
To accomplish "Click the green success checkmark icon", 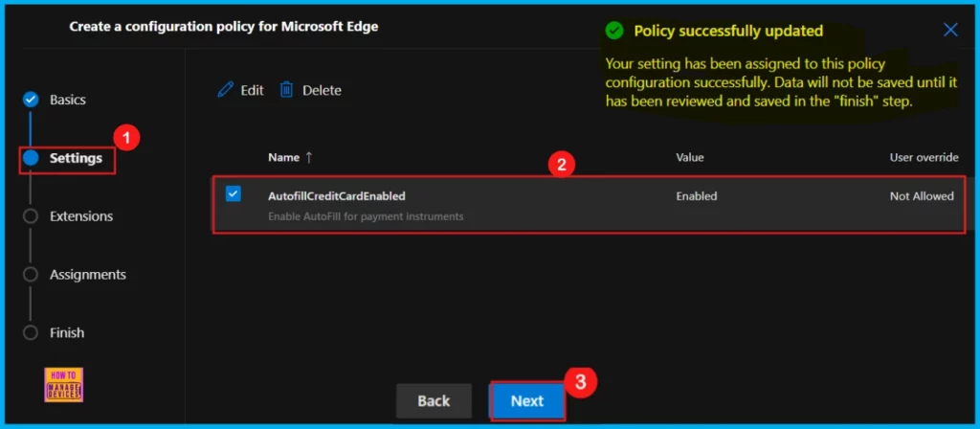I will [x=614, y=30].
